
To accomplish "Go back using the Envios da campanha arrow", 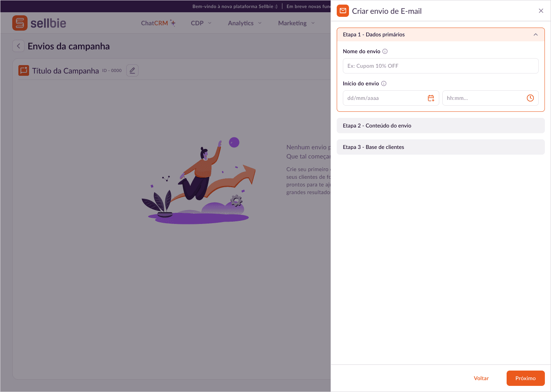I will (18, 46).
